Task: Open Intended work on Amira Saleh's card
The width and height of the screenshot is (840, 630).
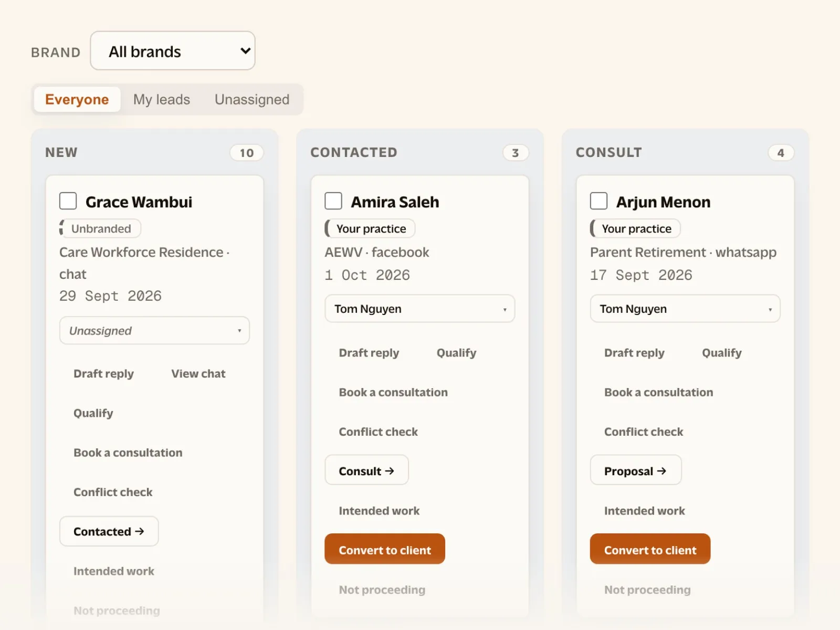Action: pyautogui.click(x=379, y=511)
